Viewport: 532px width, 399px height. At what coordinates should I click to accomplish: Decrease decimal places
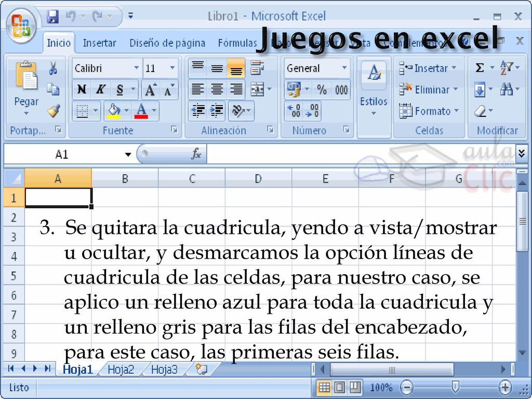tap(312, 111)
